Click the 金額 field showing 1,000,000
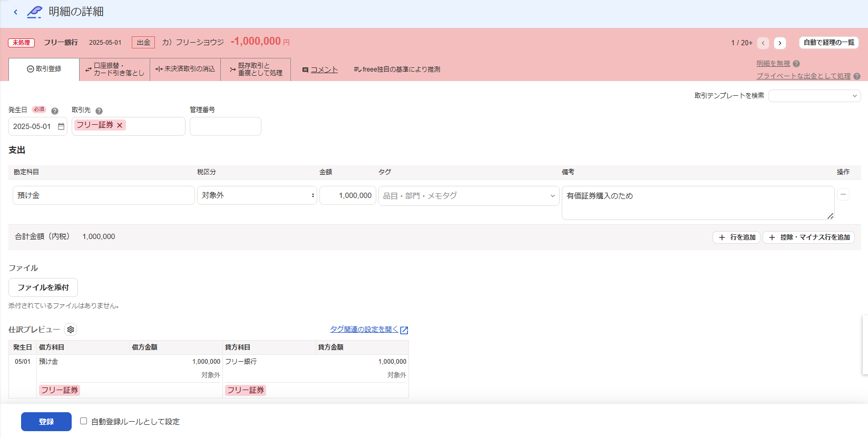This screenshot has height=438, width=868. [x=348, y=195]
